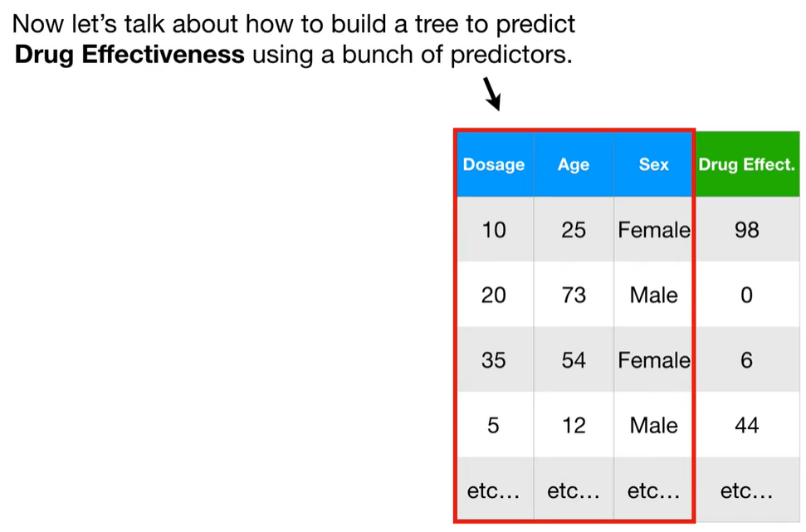Select the Drug Effect. cell showing 98
This screenshot has width=806, height=532.
[747, 229]
